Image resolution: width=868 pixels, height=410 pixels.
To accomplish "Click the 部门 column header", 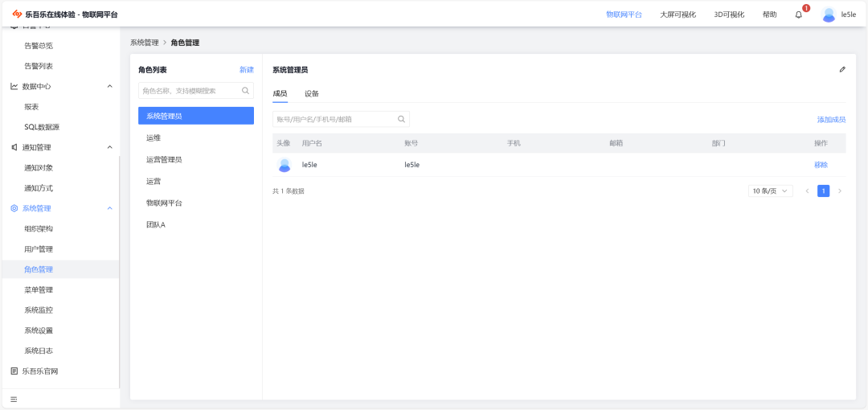I will tap(719, 143).
